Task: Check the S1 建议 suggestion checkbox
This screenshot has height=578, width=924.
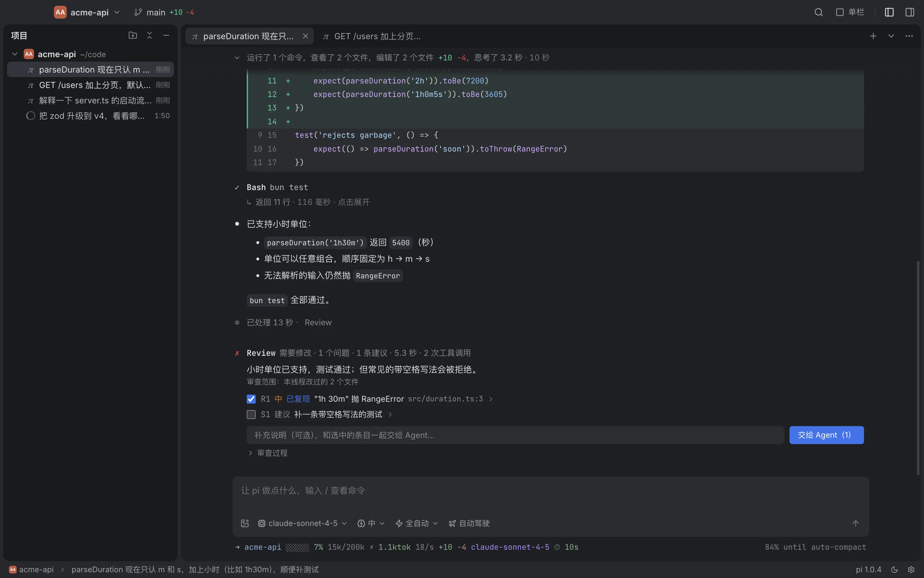Action: coord(251,414)
